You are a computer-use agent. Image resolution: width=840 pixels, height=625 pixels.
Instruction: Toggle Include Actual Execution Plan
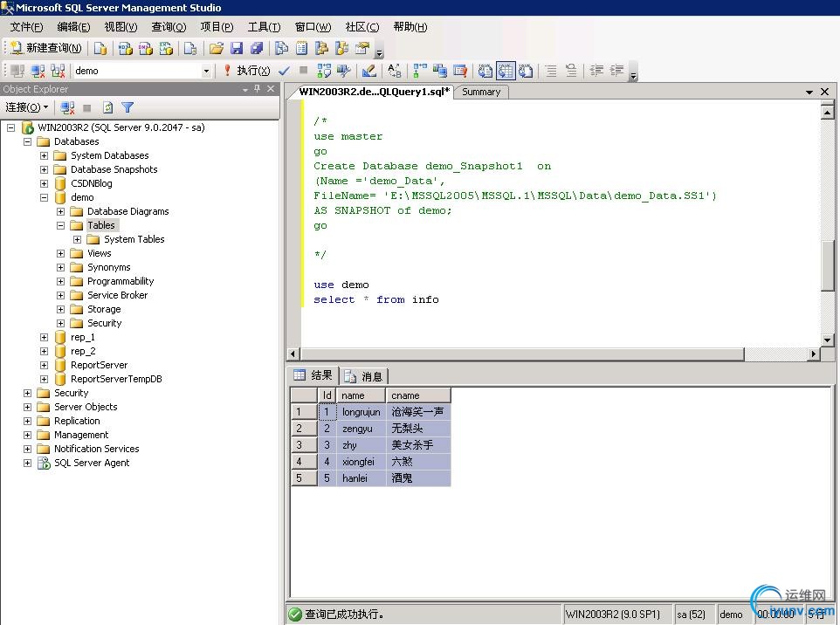420,71
